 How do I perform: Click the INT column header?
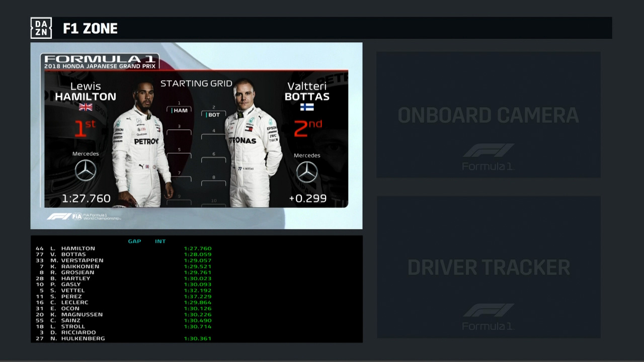160,241
